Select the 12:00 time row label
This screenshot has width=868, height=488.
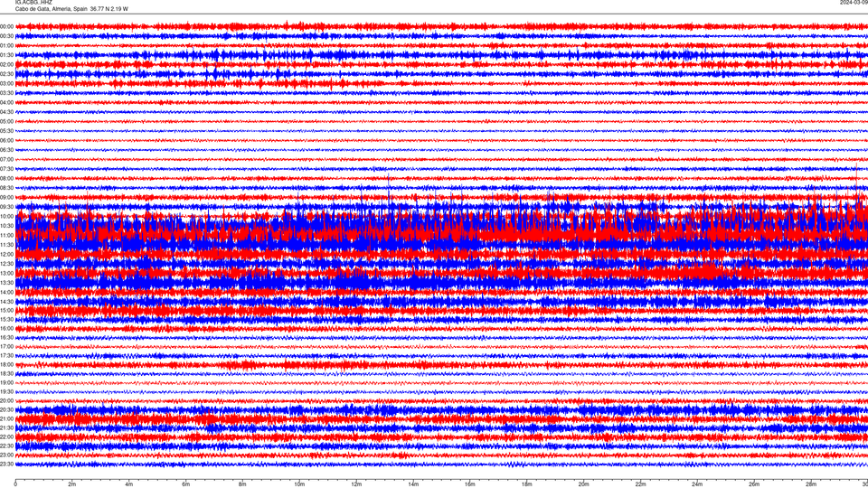[6, 255]
